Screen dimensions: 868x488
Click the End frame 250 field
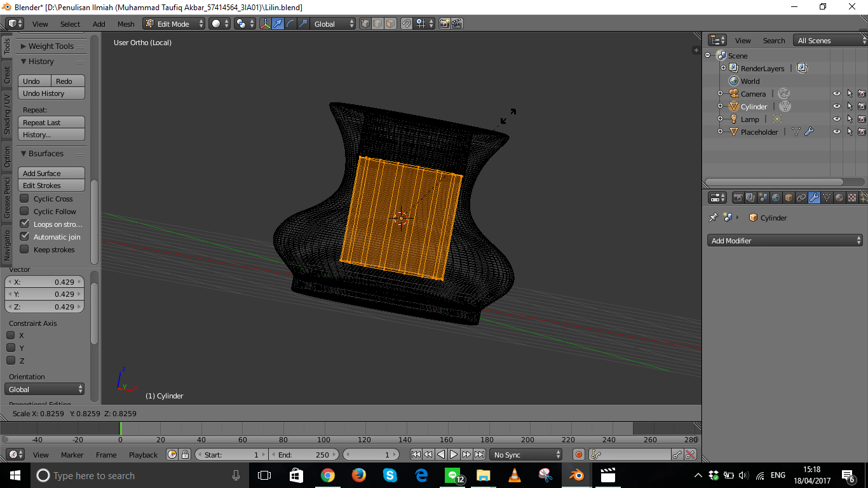tap(305, 454)
